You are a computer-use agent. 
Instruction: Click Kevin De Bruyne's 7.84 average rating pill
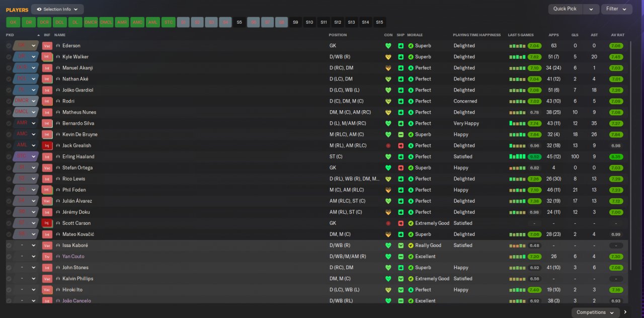[616, 134]
